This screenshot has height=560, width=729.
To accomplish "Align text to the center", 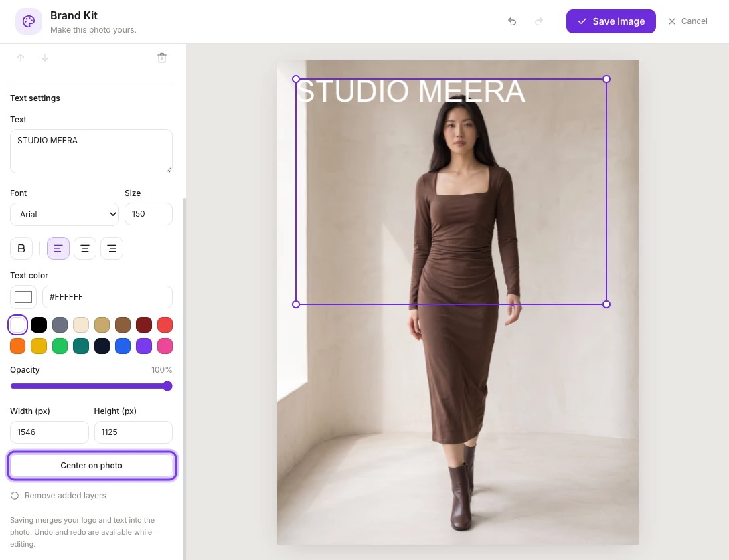I will point(85,248).
